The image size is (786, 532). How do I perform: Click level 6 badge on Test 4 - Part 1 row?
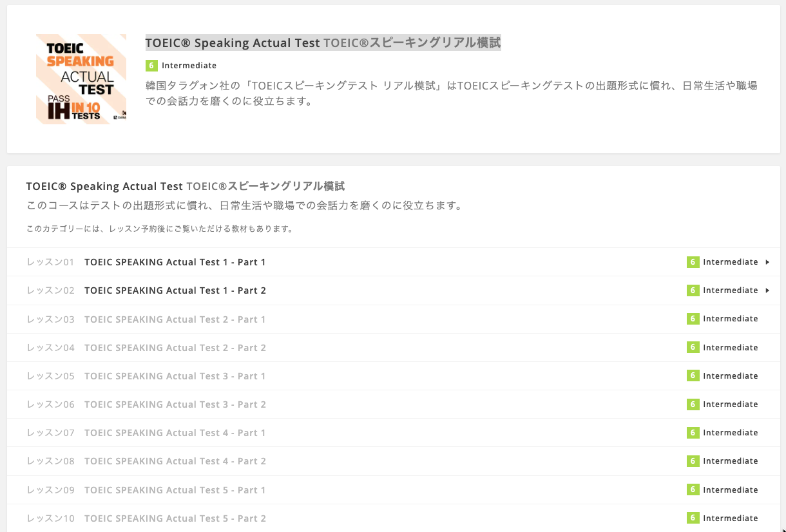click(x=693, y=433)
